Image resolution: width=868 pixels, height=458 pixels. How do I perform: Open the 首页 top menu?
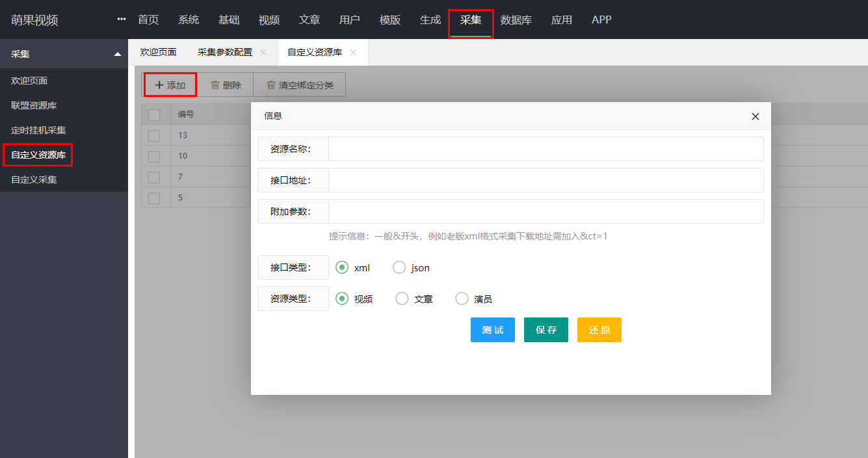[148, 20]
